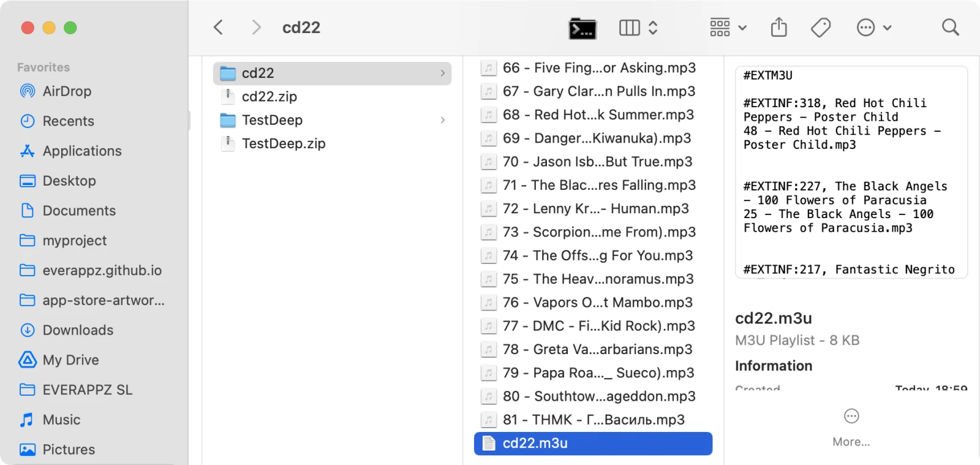
Task: Open Applications from the sidebar
Action: (82, 151)
